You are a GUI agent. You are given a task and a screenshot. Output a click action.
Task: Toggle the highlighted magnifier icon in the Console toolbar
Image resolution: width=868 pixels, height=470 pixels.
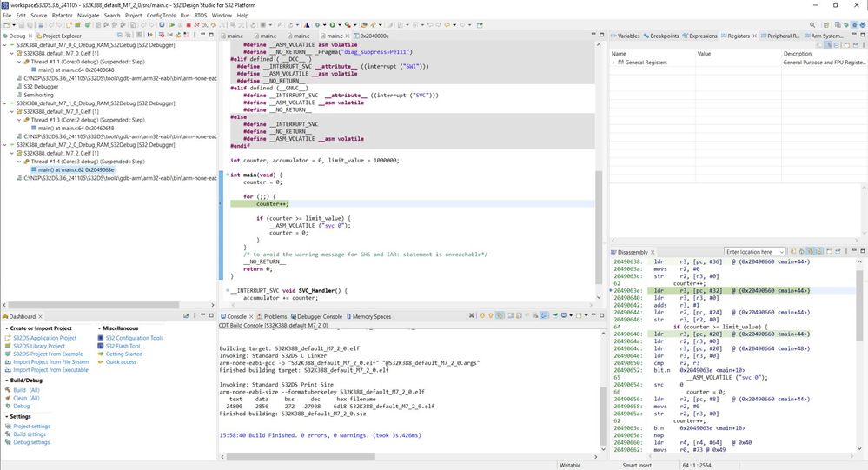point(500,315)
